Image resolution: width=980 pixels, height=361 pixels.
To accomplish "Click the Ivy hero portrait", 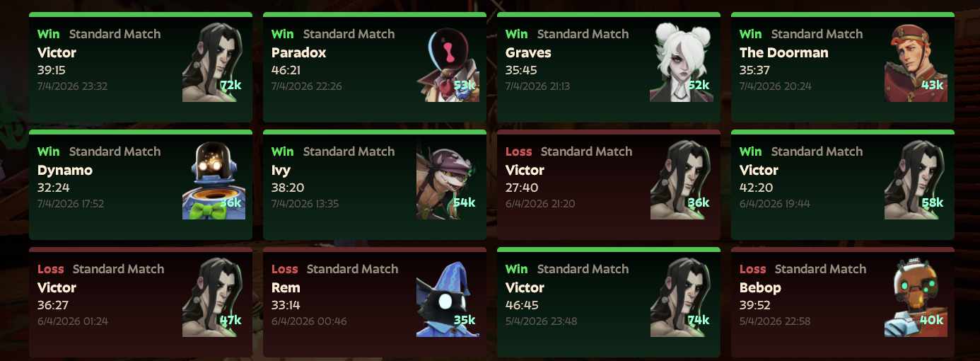I will pos(448,180).
